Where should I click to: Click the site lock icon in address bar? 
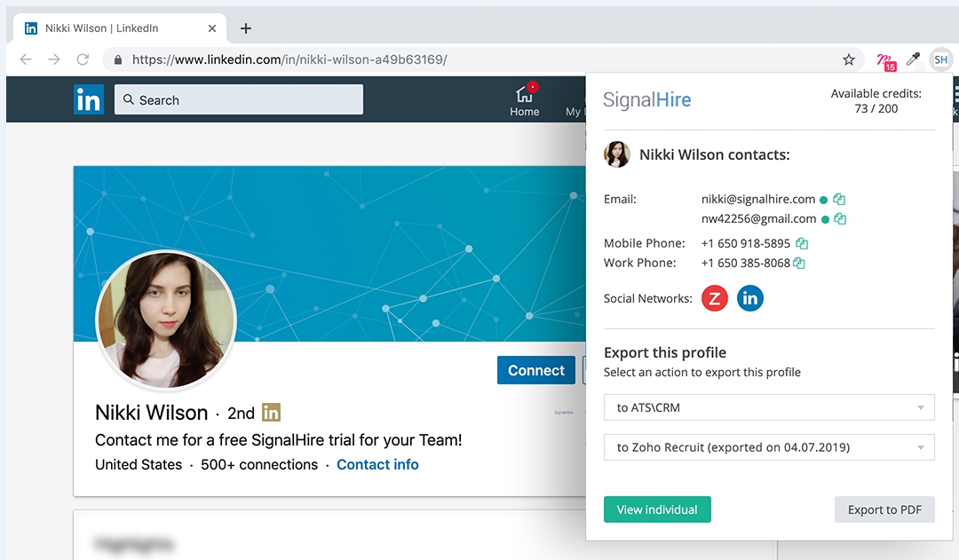click(x=118, y=60)
